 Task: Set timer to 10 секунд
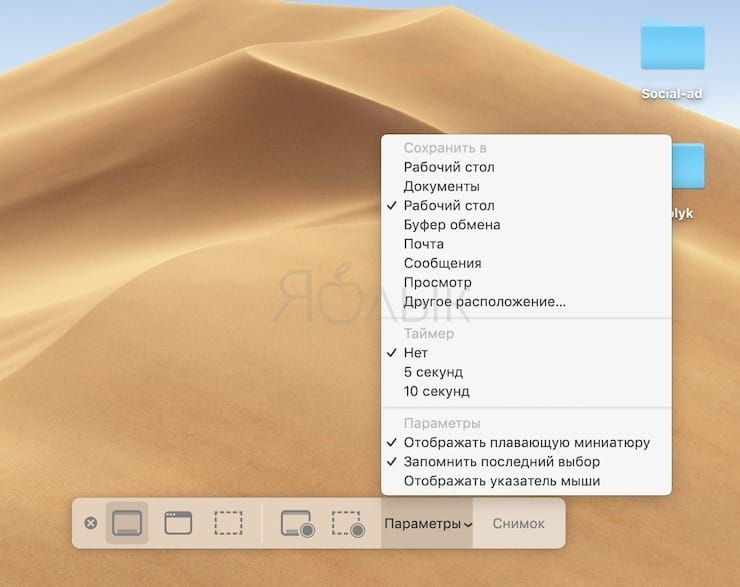526,391
